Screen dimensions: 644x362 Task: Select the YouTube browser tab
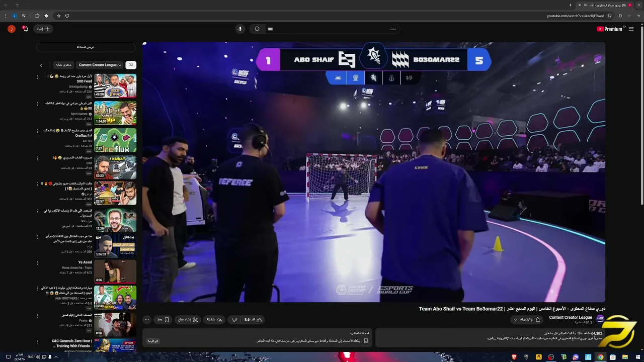(x=604, y=5)
